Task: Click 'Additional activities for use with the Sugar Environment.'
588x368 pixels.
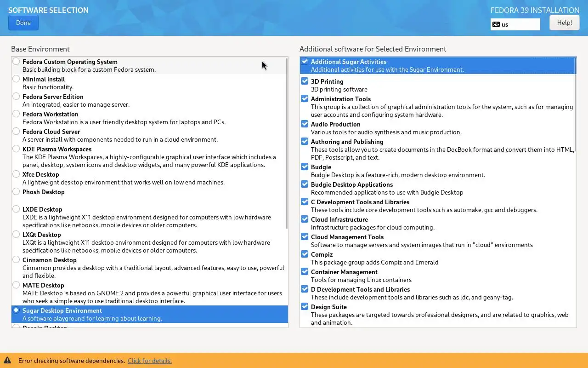Action: 387,69
